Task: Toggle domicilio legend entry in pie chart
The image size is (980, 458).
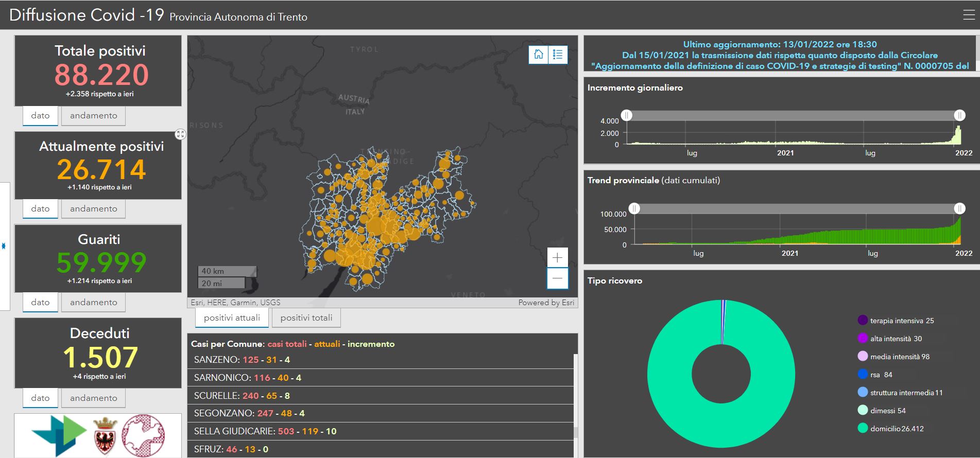Action: 863,428
